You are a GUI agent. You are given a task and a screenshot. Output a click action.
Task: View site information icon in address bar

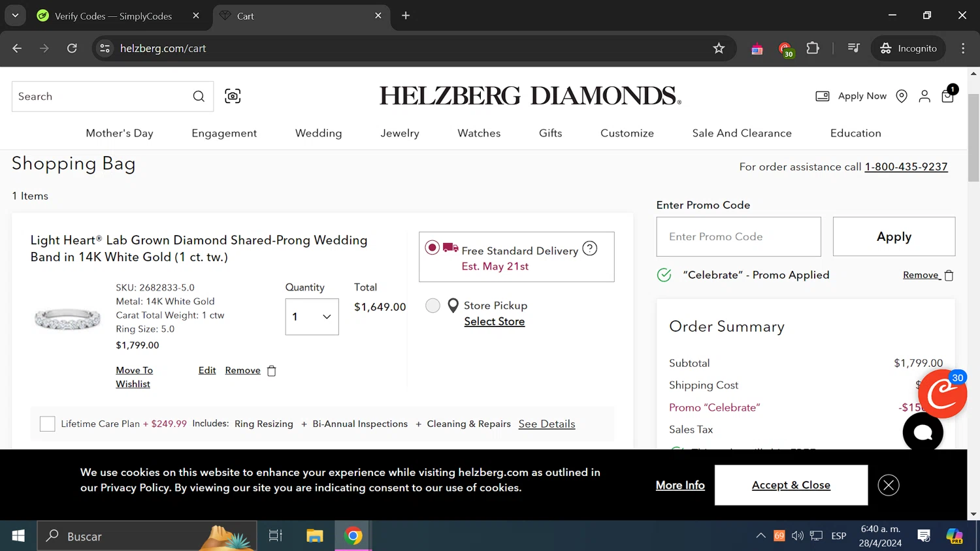point(105,48)
